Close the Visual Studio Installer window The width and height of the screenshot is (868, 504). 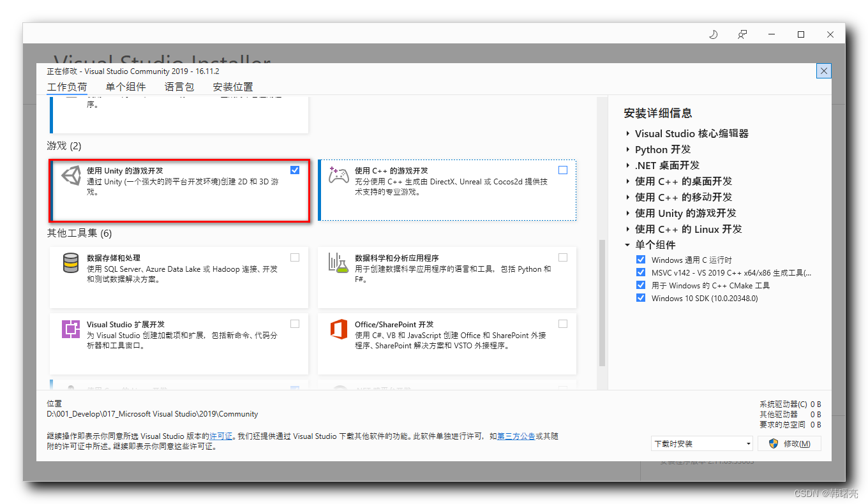pos(830,34)
